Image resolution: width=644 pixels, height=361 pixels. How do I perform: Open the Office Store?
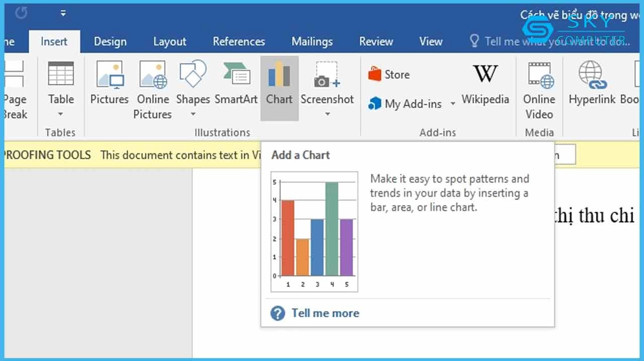coord(389,75)
